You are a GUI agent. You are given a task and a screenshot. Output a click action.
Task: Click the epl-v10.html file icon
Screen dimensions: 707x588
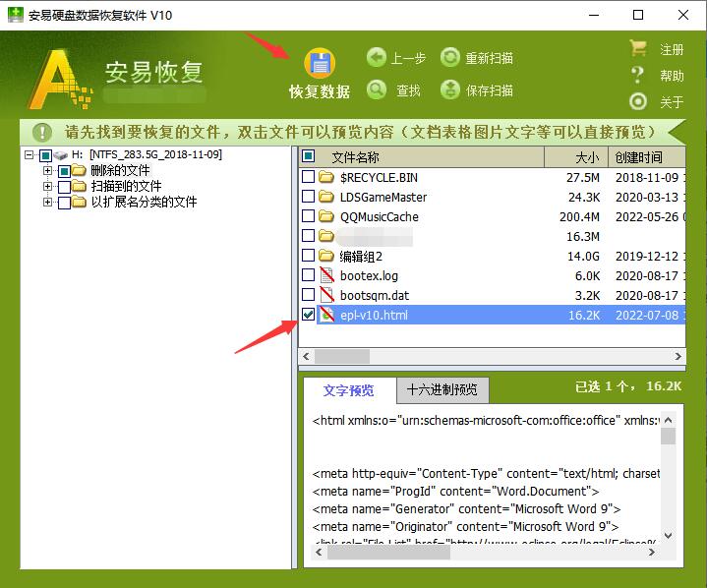pyautogui.click(x=326, y=315)
